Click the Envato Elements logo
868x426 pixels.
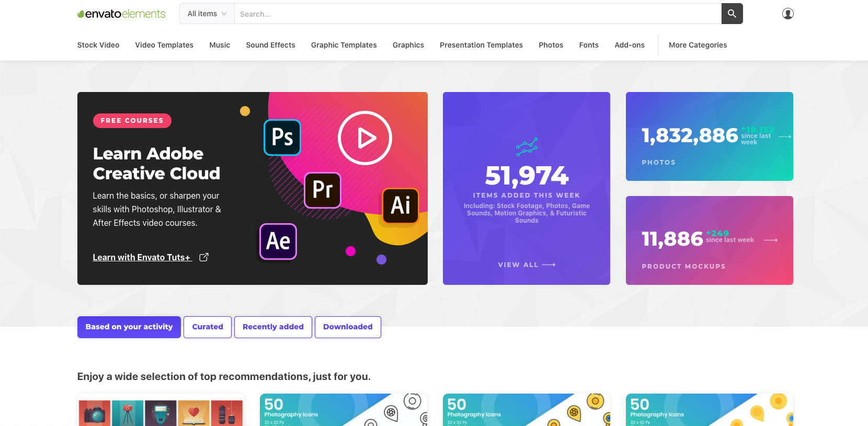tap(121, 14)
